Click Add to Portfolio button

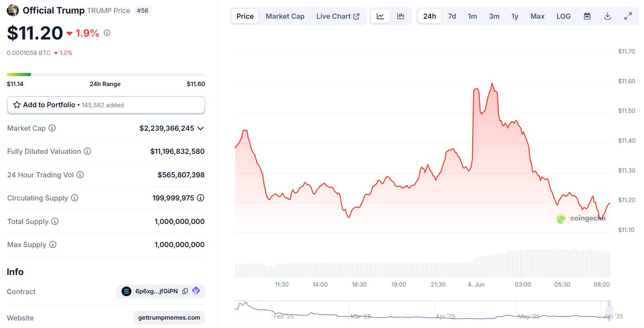point(106,105)
